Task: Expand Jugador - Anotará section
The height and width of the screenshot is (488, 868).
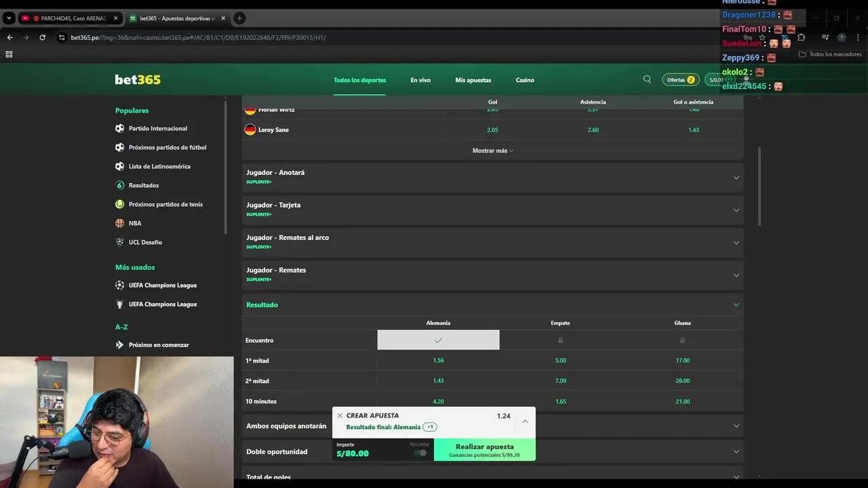Action: coord(492,178)
